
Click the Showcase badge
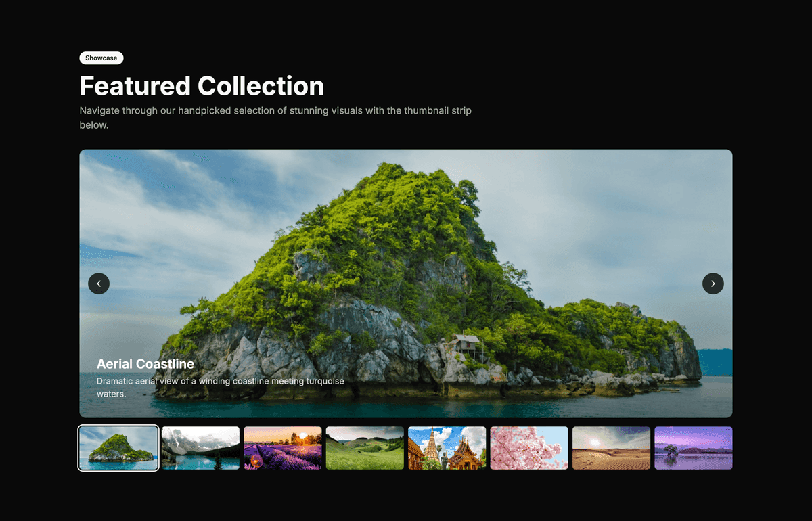[x=101, y=58]
